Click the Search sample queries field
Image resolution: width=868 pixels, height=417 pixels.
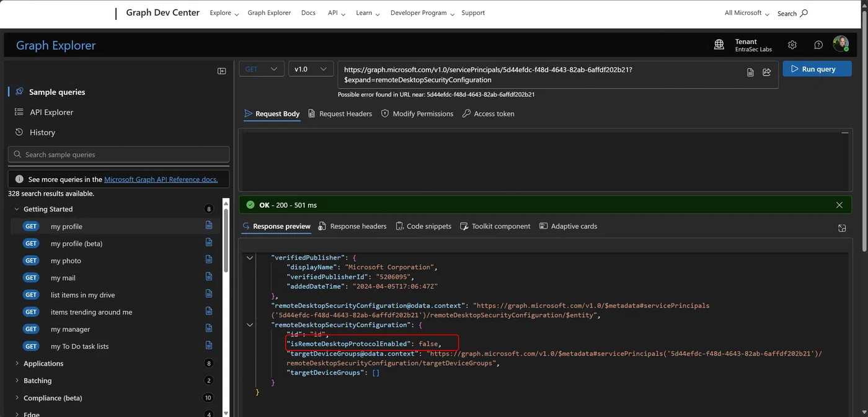click(x=118, y=155)
